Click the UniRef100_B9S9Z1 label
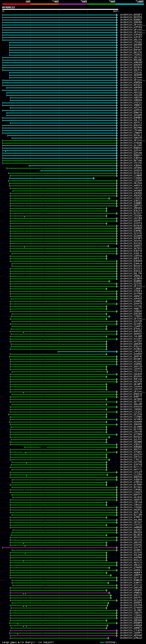The height and width of the screenshot is (644, 146). 131,85
